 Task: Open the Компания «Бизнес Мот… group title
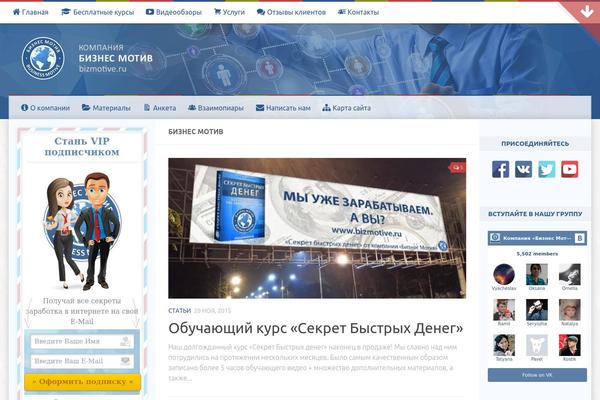(x=537, y=238)
